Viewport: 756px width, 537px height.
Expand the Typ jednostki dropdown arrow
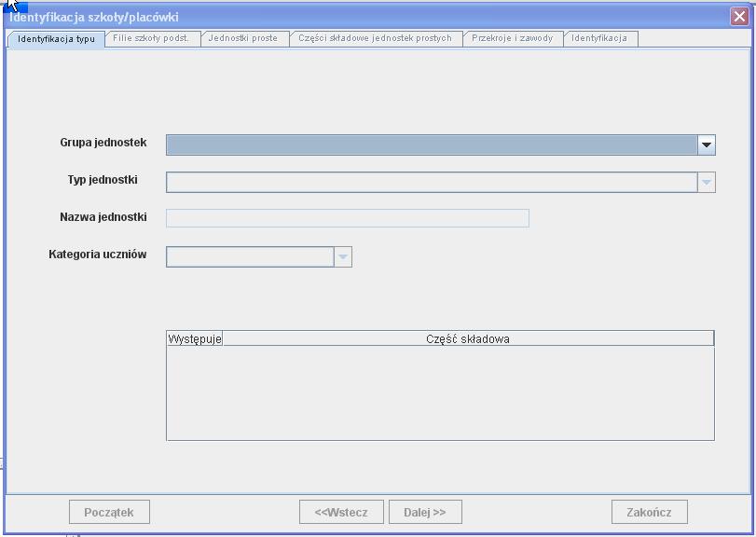707,182
